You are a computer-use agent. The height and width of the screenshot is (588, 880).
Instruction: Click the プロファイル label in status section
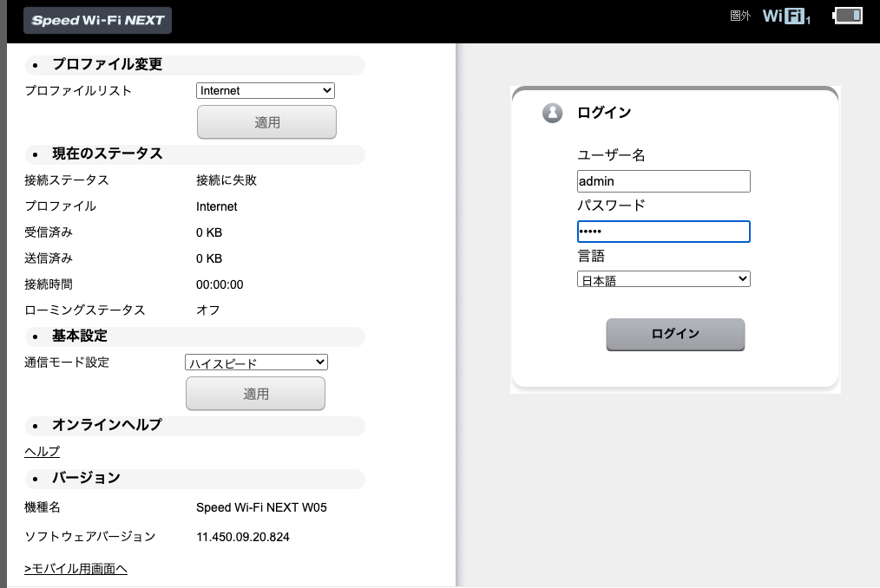pyautogui.click(x=61, y=206)
